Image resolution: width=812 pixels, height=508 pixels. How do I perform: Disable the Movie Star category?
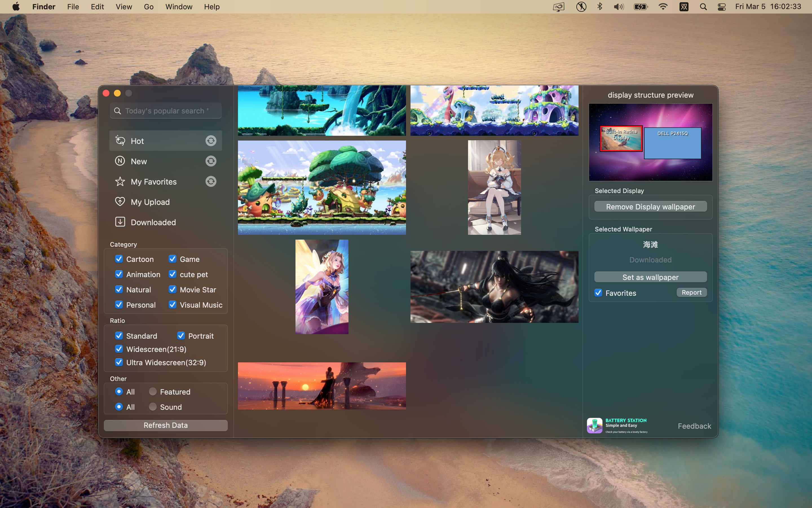(173, 289)
